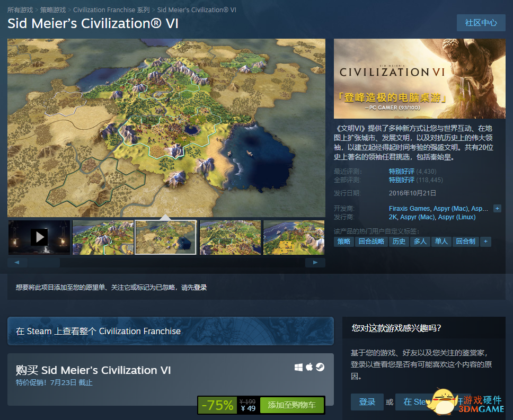The image size is (513, 420).
Task: Click the 特价促销 7月23日 截止 text
Action: pyautogui.click(x=54, y=382)
